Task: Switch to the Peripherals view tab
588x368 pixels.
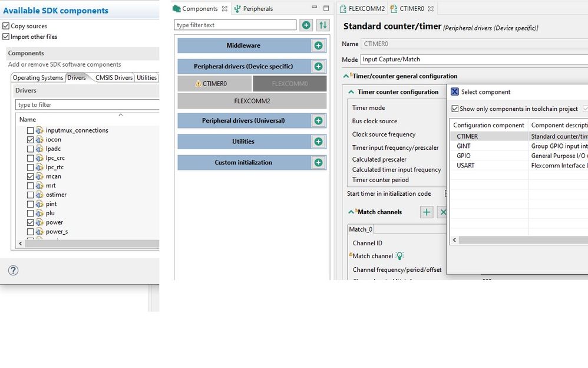Action: point(253,9)
